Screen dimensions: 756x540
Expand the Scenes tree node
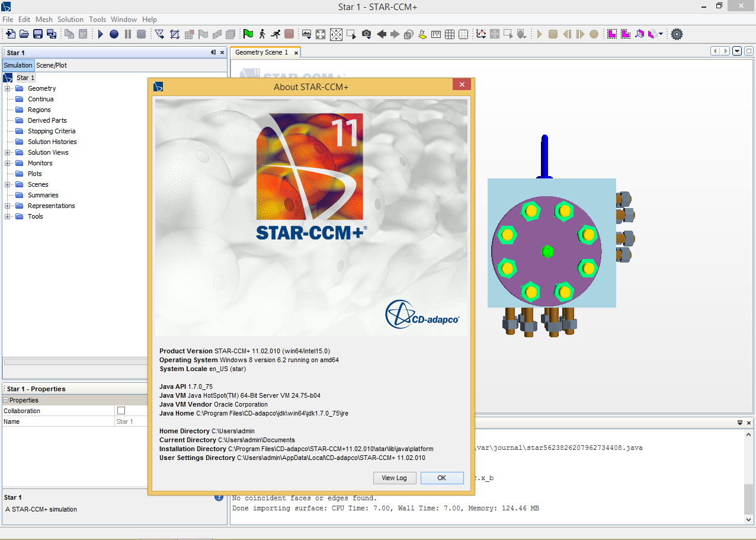(8, 184)
